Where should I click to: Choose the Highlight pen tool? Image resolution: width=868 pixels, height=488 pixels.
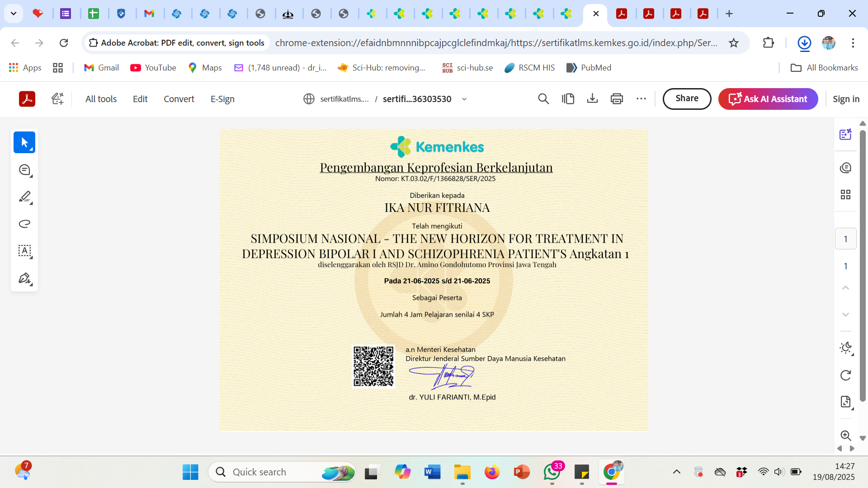pyautogui.click(x=24, y=197)
